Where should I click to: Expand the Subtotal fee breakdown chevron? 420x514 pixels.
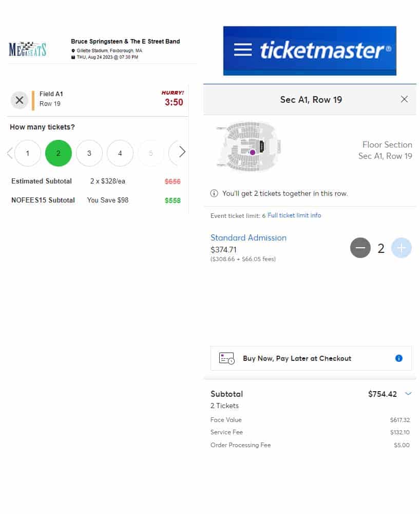408,394
